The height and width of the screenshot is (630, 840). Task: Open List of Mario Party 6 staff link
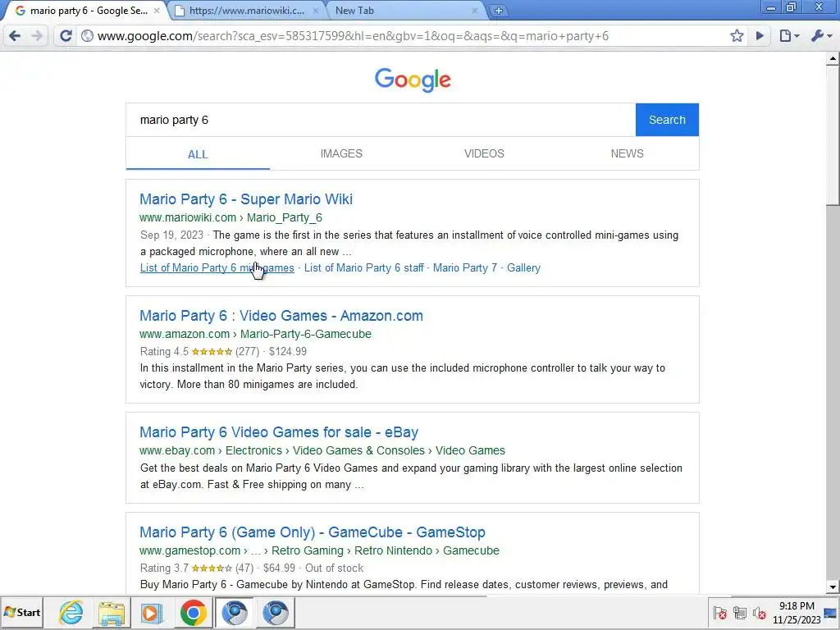tap(363, 268)
